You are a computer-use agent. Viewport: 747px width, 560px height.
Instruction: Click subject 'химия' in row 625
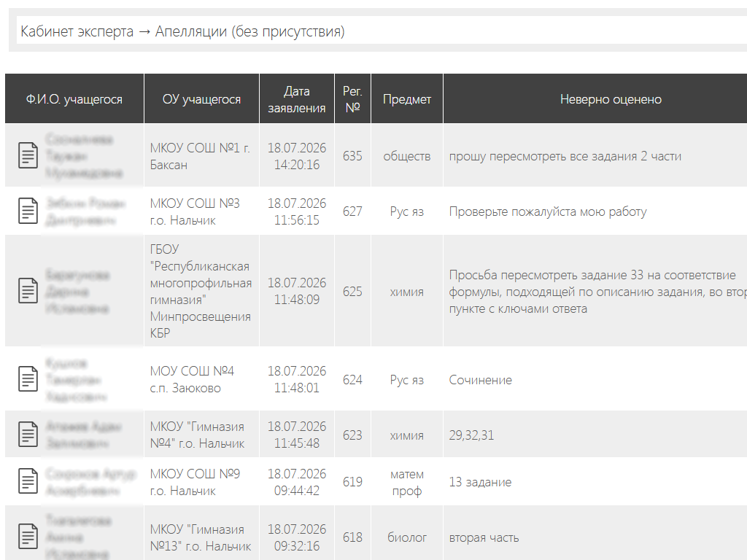click(407, 292)
